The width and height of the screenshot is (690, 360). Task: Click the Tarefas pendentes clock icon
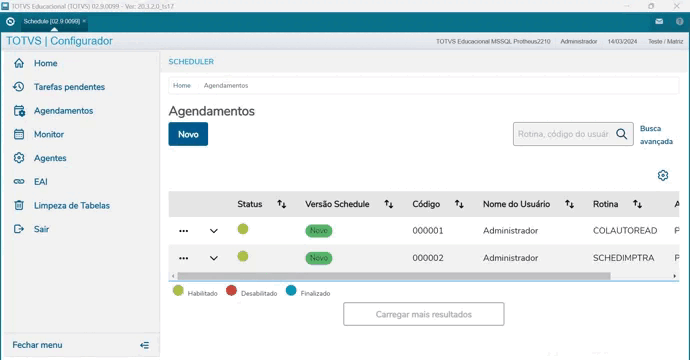click(x=19, y=87)
